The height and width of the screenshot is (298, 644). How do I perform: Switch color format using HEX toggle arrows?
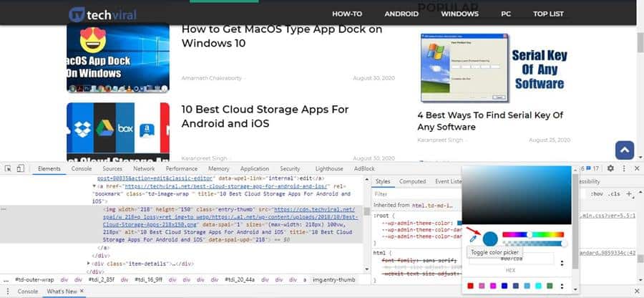562,263
